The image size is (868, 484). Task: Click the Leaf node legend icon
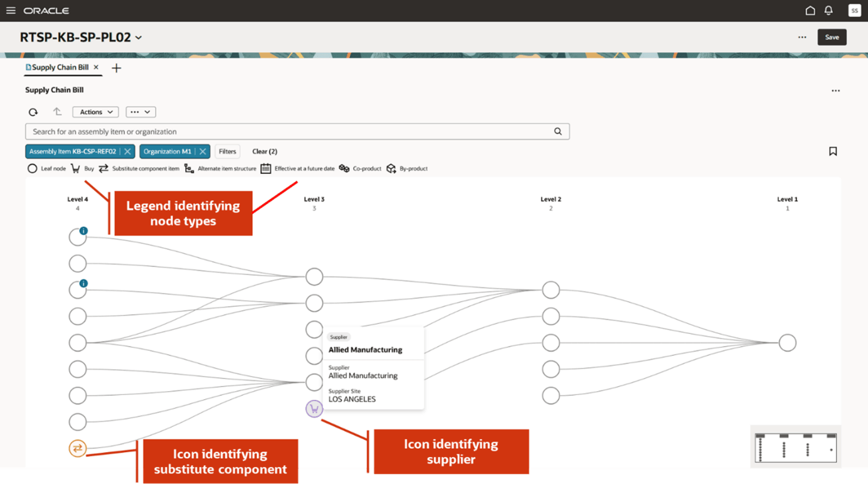pyautogui.click(x=33, y=168)
